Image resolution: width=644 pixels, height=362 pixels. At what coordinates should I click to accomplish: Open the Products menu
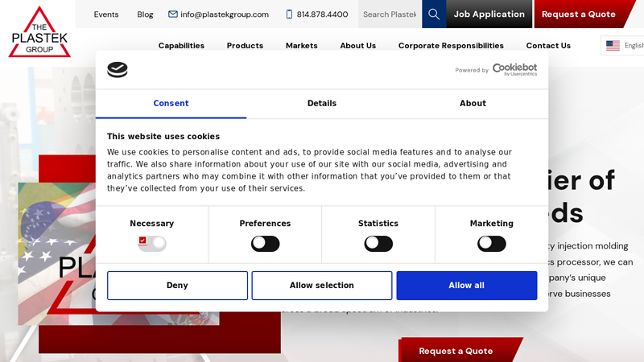(x=245, y=46)
